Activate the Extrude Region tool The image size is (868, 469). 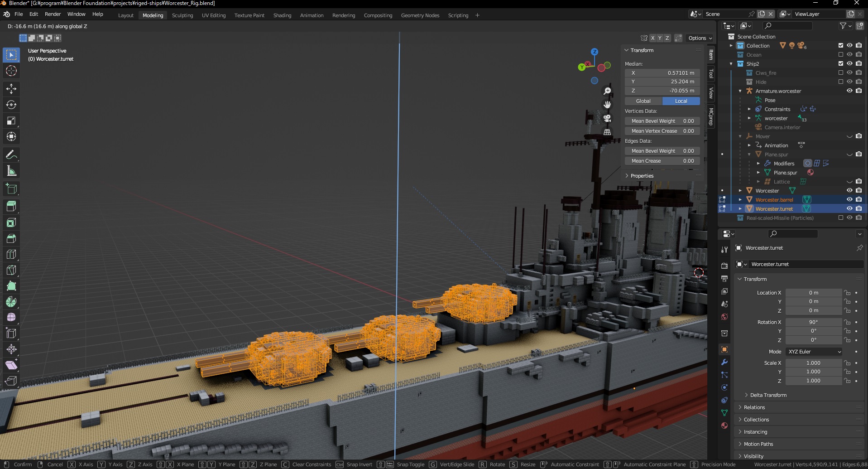(x=11, y=207)
